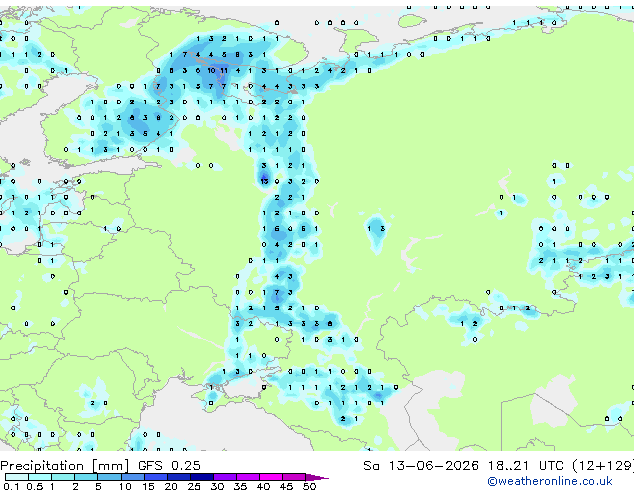Click the 30 to 35 mm violet swatch
Screen dimensions: 634x490
tap(225, 477)
